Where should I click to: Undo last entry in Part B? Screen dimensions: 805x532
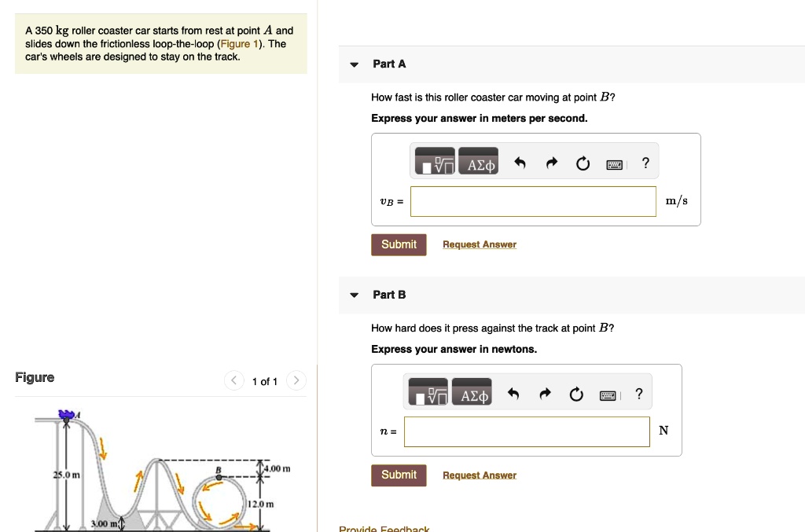pos(513,394)
